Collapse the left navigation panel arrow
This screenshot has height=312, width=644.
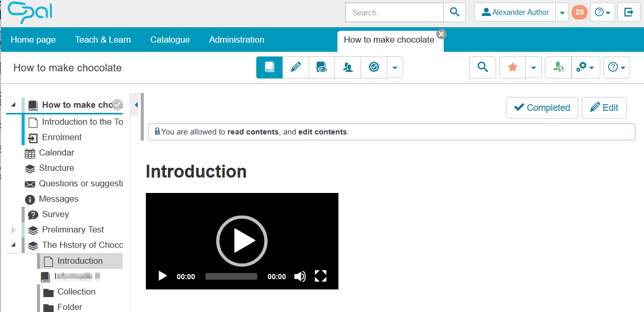click(136, 105)
